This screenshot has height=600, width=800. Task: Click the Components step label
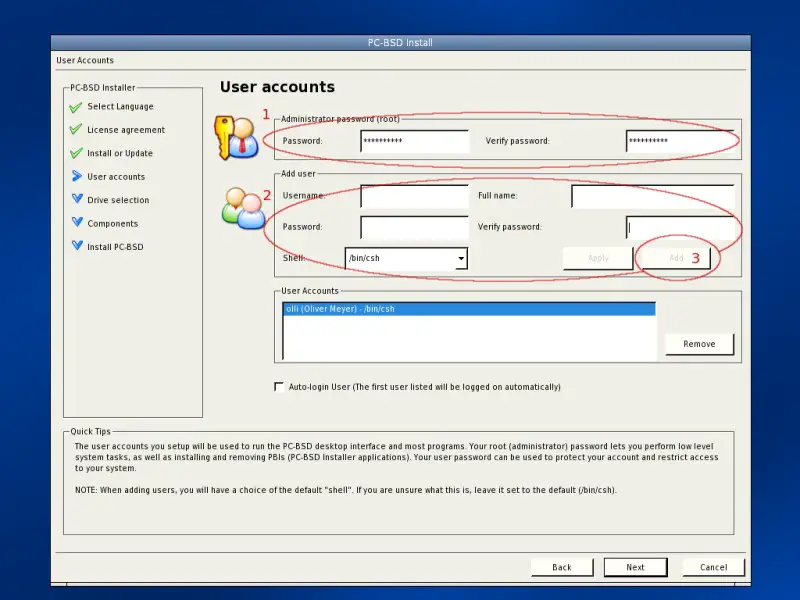tap(113, 223)
